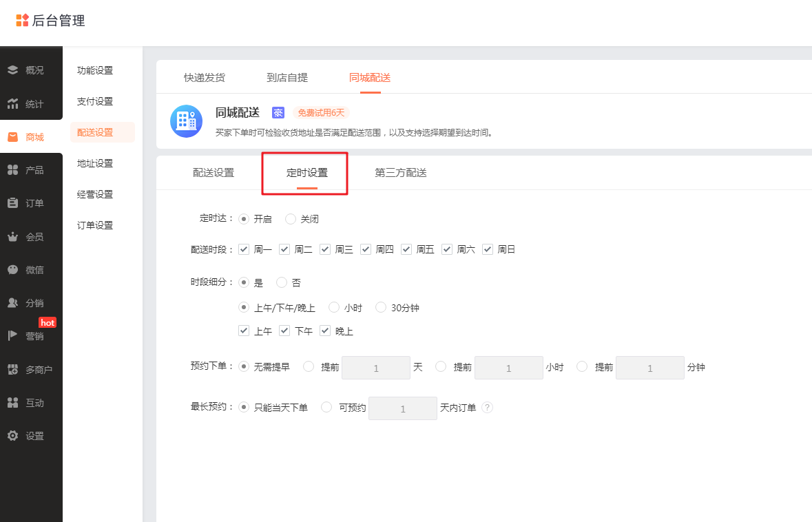Open 经营设置 in submenu
This screenshot has width=812, height=522.
click(x=95, y=194)
